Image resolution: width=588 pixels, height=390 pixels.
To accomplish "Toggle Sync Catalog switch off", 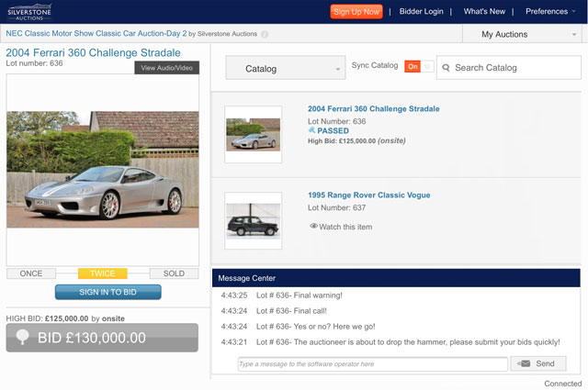I will tap(419, 66).
